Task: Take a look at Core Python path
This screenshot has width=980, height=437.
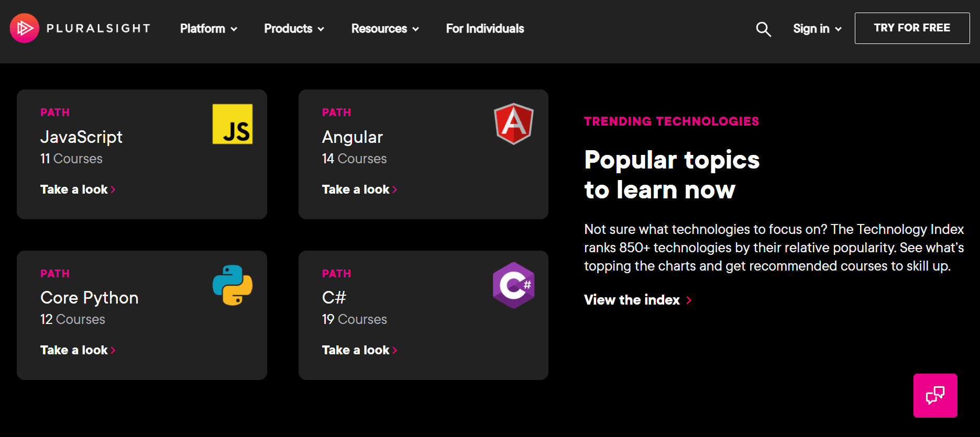Action: click(x=78, y=350)
